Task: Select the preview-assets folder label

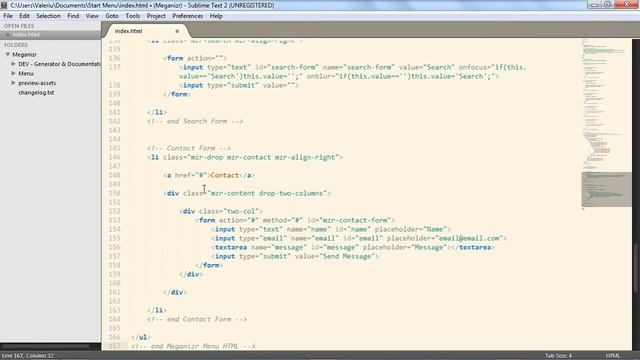Action: point(37,83)
